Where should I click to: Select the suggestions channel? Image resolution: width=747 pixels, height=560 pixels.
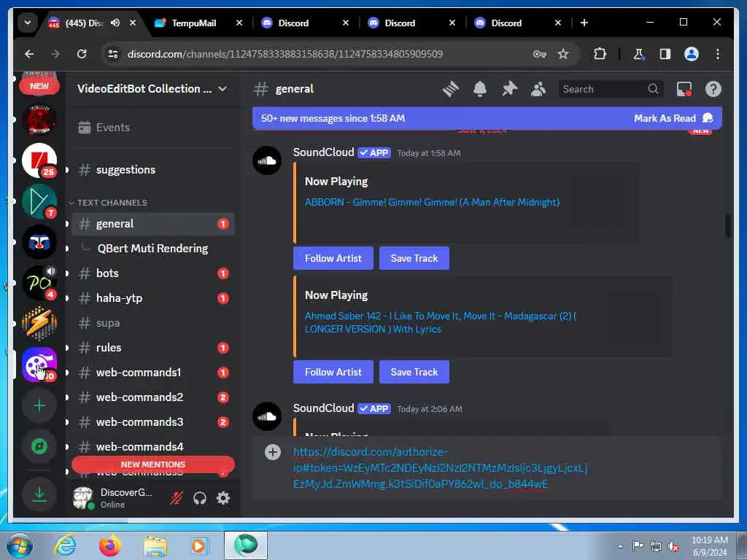[152, 170]
